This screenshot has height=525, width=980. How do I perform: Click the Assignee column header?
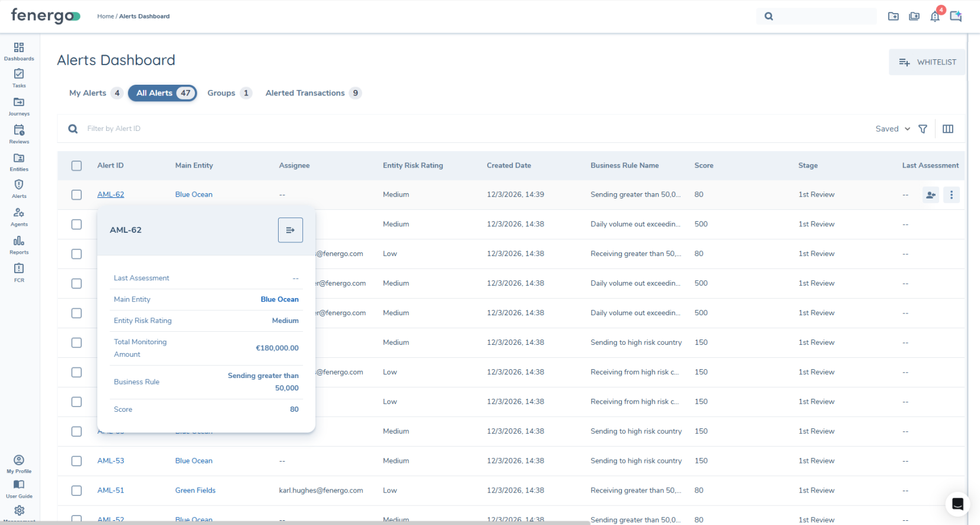[294, 165]
